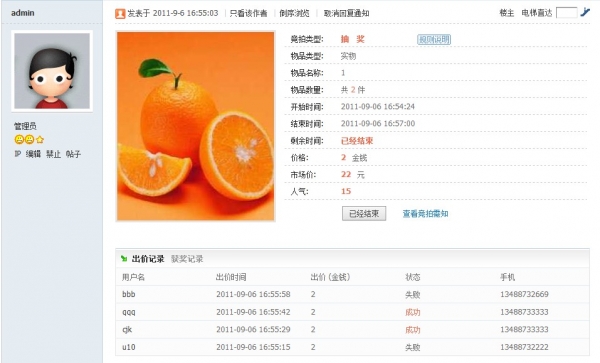Click the green arrow icon beside 出价记录
600x363 pixels.
[124, 259]
